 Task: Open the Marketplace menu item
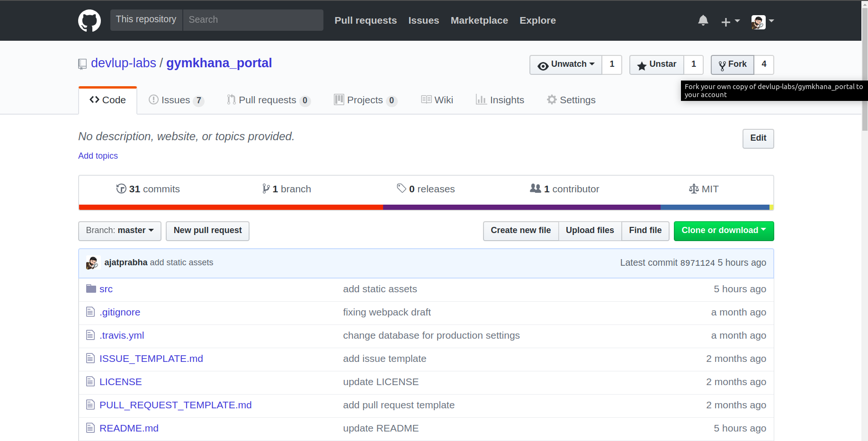(479, 20)
